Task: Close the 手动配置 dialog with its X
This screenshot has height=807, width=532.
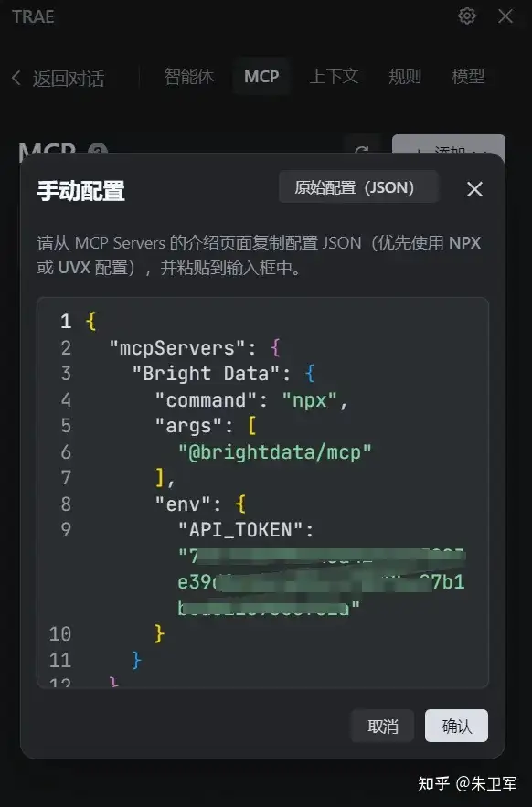Action: pyautogui.click(x=474, y=189)
